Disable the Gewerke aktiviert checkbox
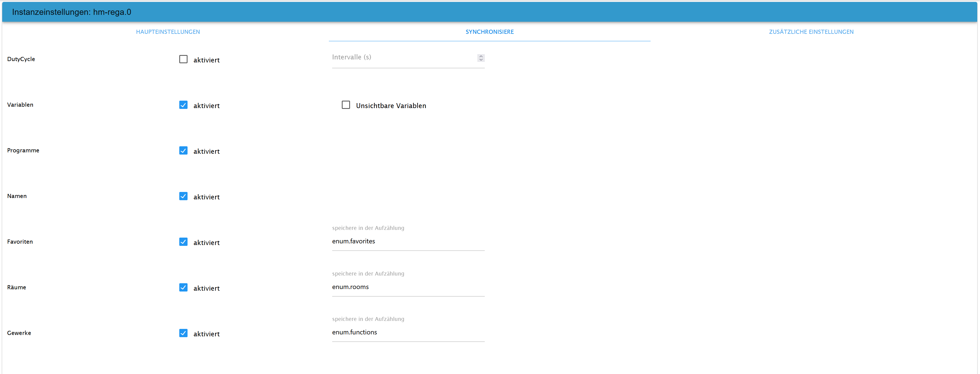The height and width of the screenshot is (374, 980). 183,333
